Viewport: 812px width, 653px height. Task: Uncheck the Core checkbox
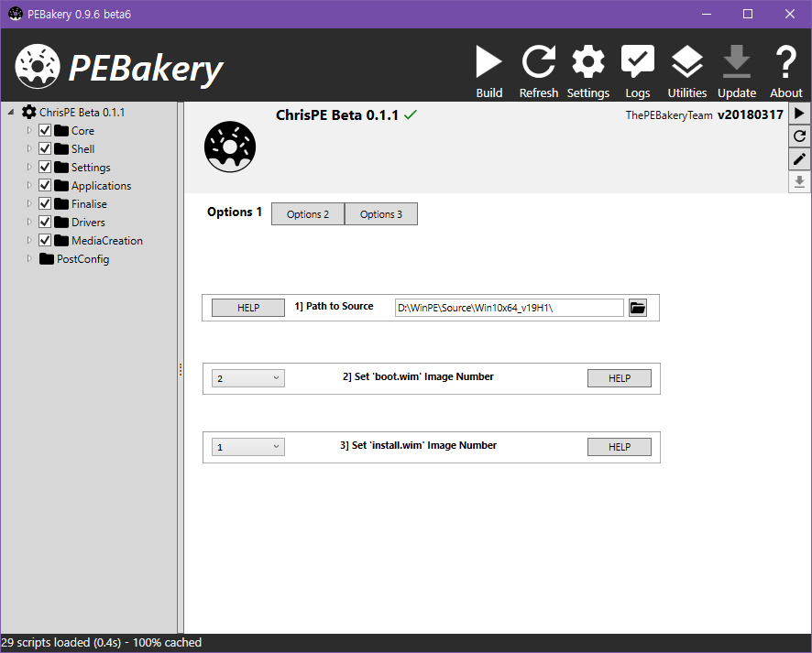[x=45, y=130]
